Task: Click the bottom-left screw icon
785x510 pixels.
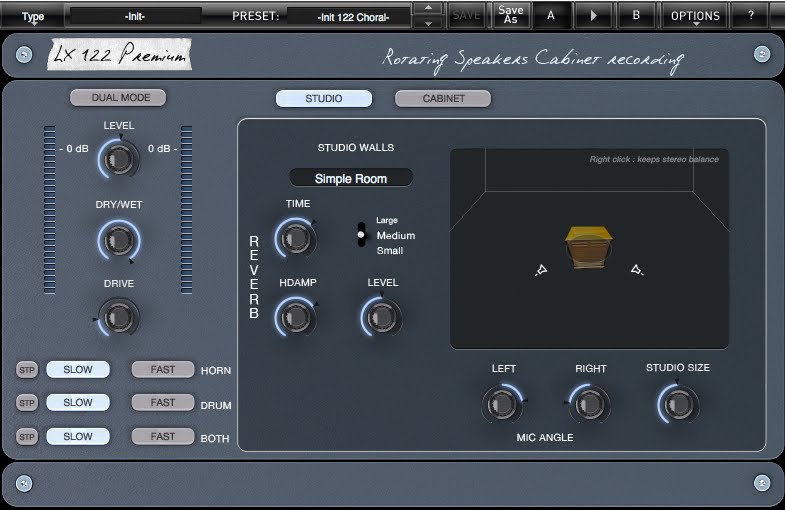Action: coord(24,483)
